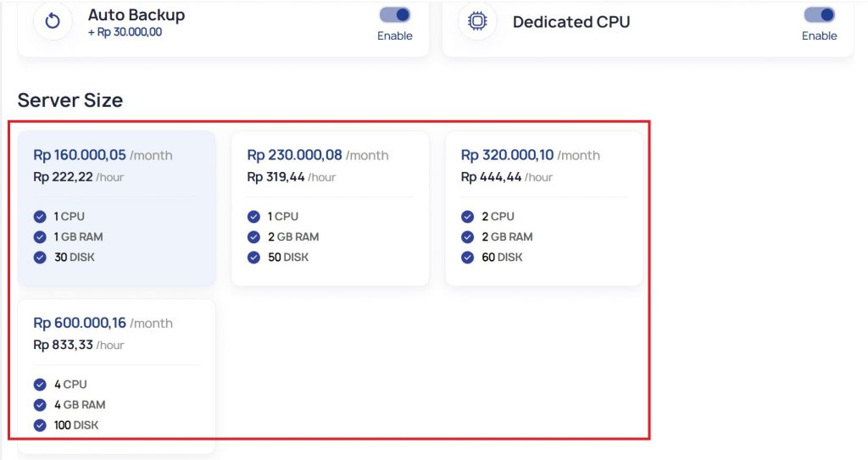Click the 4 CPU text
The height and width of the screenshot is (460, 868).
pos(70,384)
